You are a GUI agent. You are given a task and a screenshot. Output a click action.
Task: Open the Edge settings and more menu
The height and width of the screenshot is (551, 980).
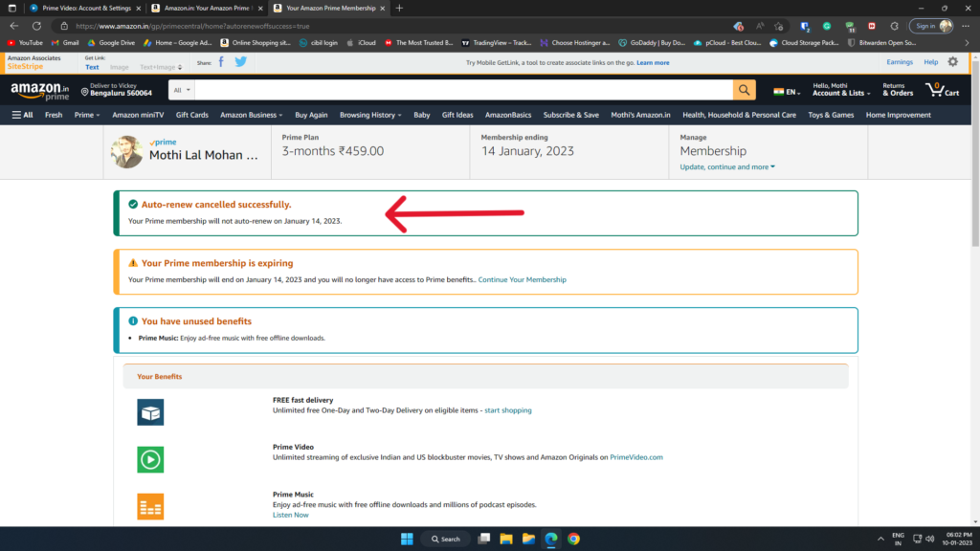pos(966,26)
